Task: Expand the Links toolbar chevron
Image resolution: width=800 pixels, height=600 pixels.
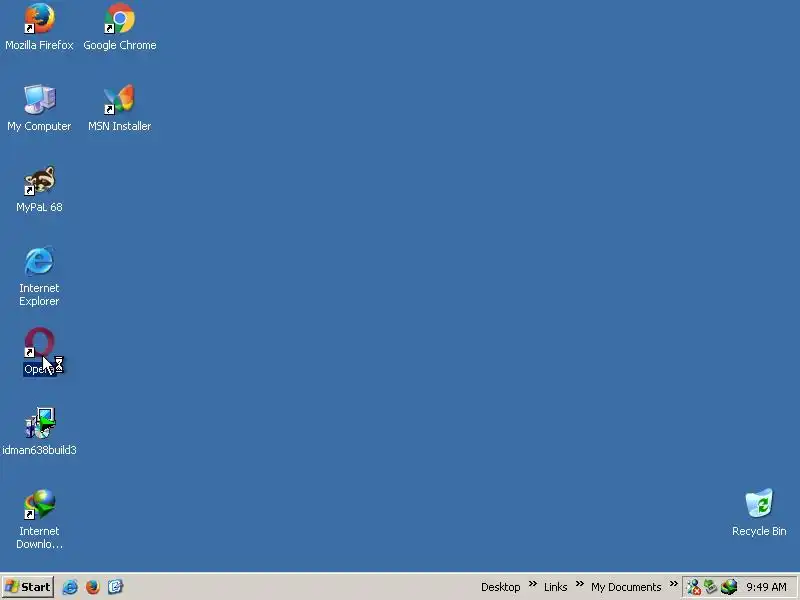Action: point(580,584)
